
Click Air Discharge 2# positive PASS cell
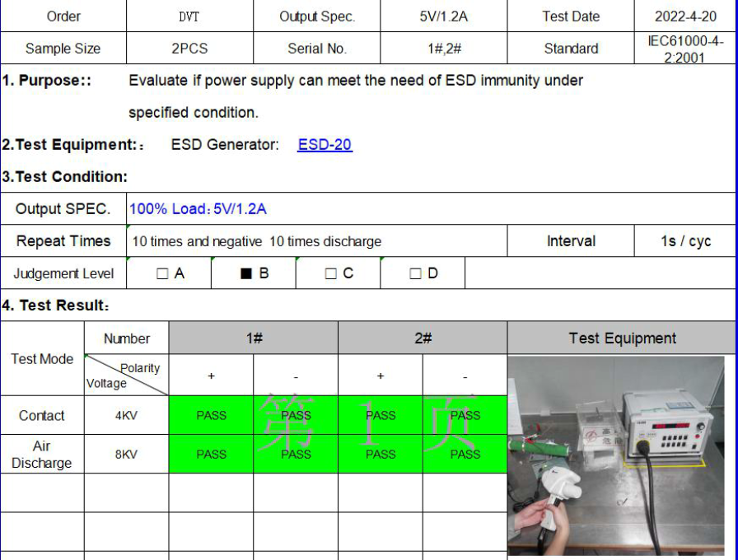[x=381, y=454]
